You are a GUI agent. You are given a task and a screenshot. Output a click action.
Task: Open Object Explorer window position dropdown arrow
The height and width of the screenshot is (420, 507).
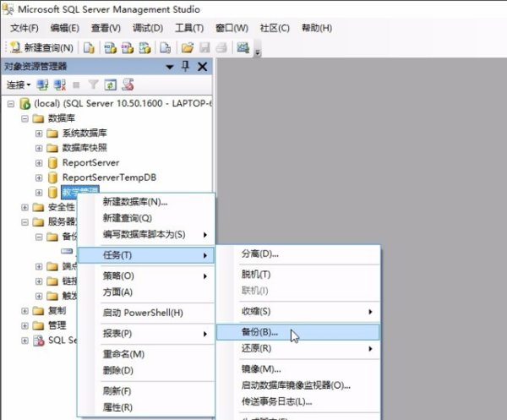point(170,67)
